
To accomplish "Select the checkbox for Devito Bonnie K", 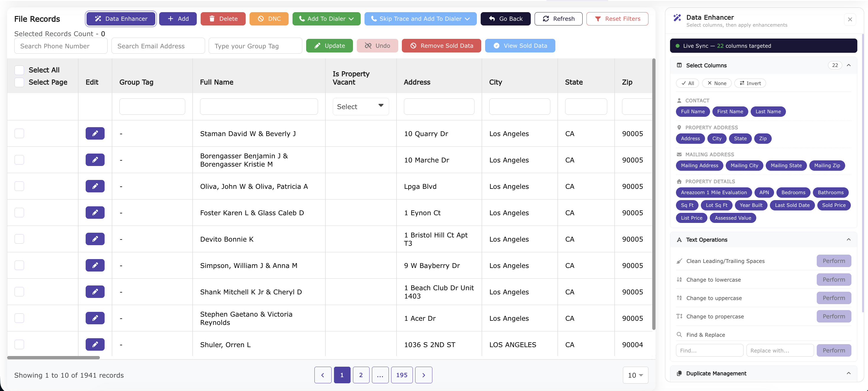I will click(19, 239).
